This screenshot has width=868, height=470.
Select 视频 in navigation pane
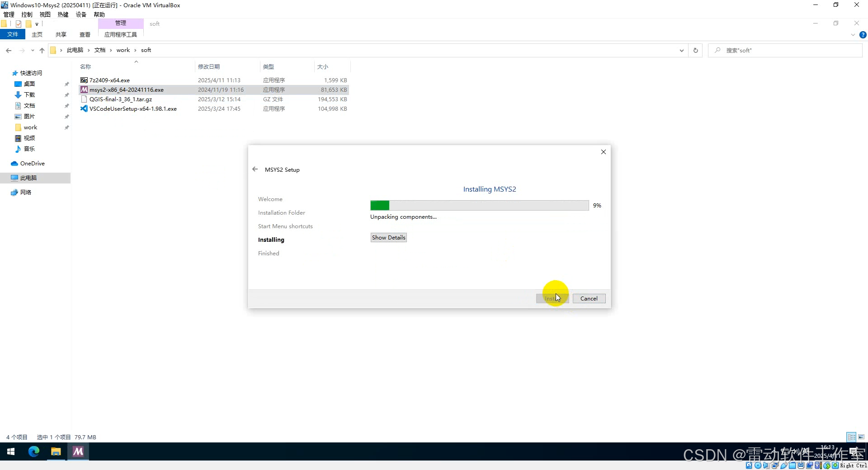click(x=29, y=138)
